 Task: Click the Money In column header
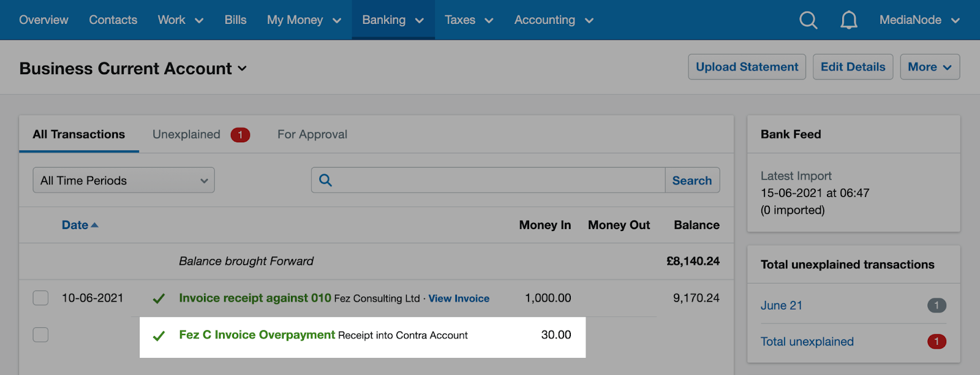pyautogui.click(x=545, y=225)
